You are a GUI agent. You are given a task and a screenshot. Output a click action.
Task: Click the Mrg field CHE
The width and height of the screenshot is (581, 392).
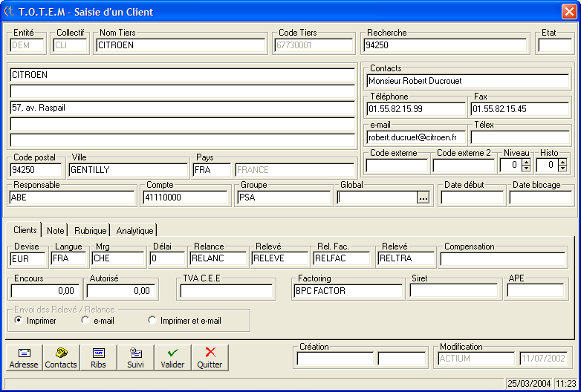(118, 258)
